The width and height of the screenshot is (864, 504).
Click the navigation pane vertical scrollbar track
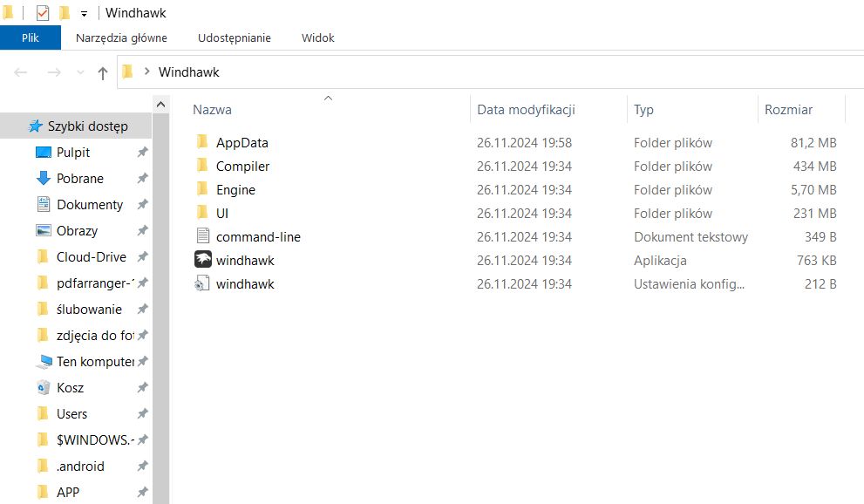[161, 309]
